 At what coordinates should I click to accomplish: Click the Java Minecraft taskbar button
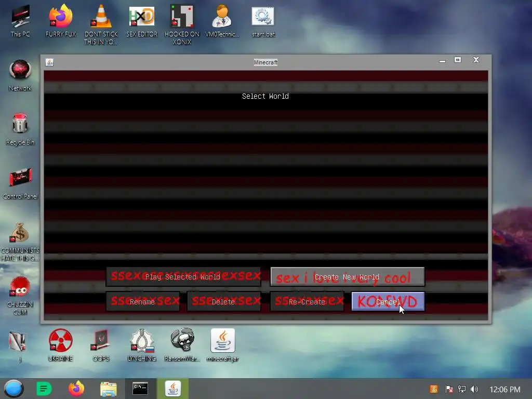[172, 389]
